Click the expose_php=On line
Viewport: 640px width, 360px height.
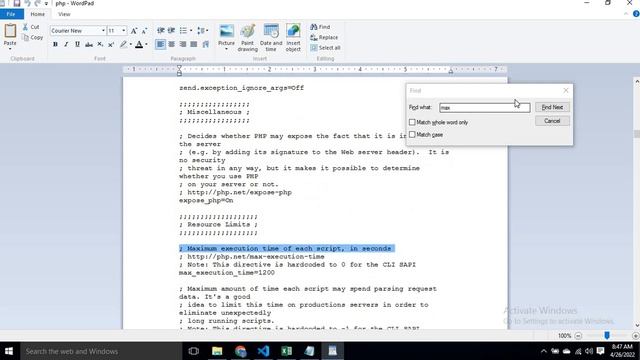point(206,201)
